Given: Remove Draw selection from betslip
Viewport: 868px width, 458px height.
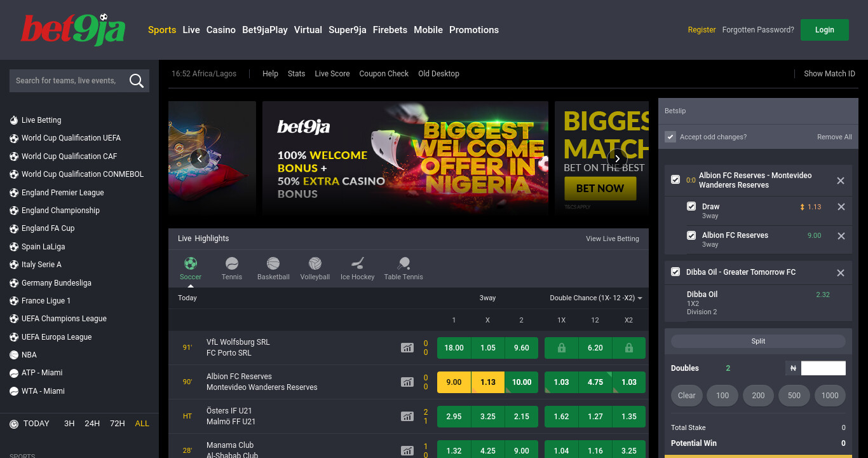Looking at the screenshot, I should click(841, 207).
